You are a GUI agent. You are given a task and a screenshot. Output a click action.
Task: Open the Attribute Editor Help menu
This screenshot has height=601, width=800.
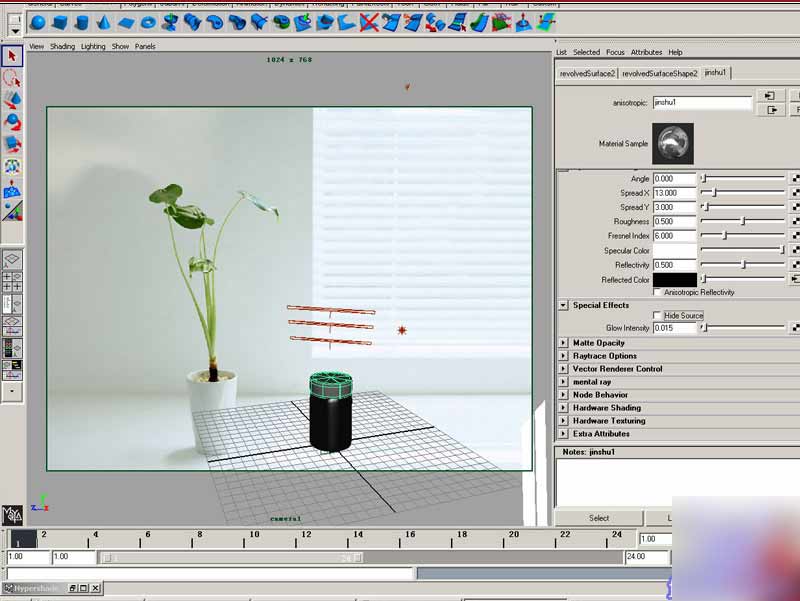tap(675, 52)
